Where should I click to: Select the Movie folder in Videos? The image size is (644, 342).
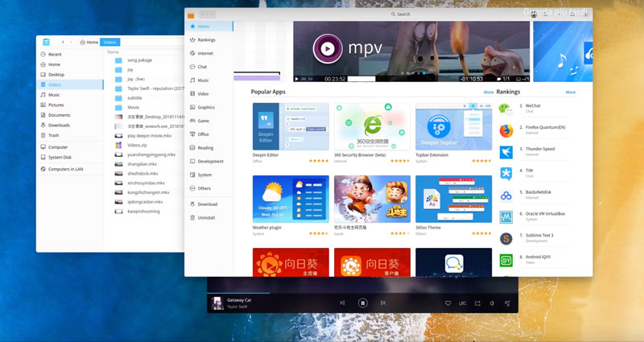point(133,108)
